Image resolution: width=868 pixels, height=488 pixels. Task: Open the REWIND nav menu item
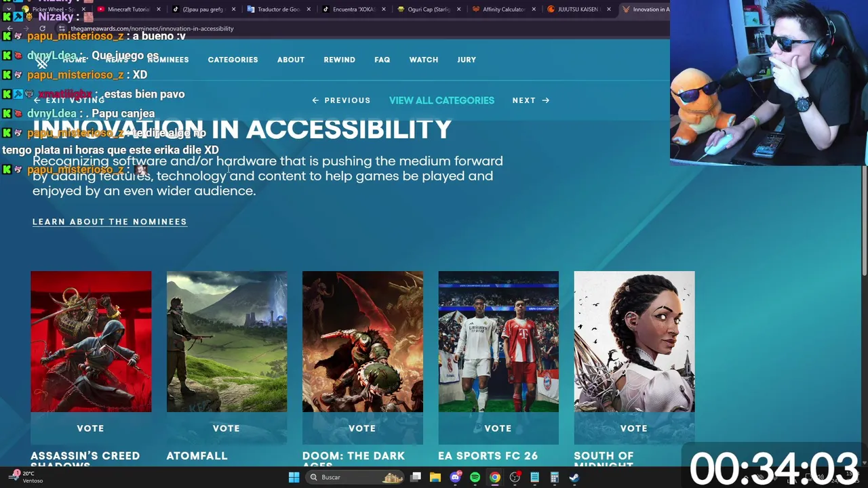tap(339, 60)
